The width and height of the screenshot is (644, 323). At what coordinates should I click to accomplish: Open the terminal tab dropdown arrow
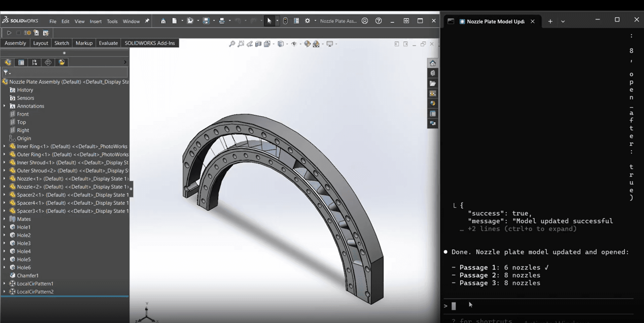(x=563, y=22)
